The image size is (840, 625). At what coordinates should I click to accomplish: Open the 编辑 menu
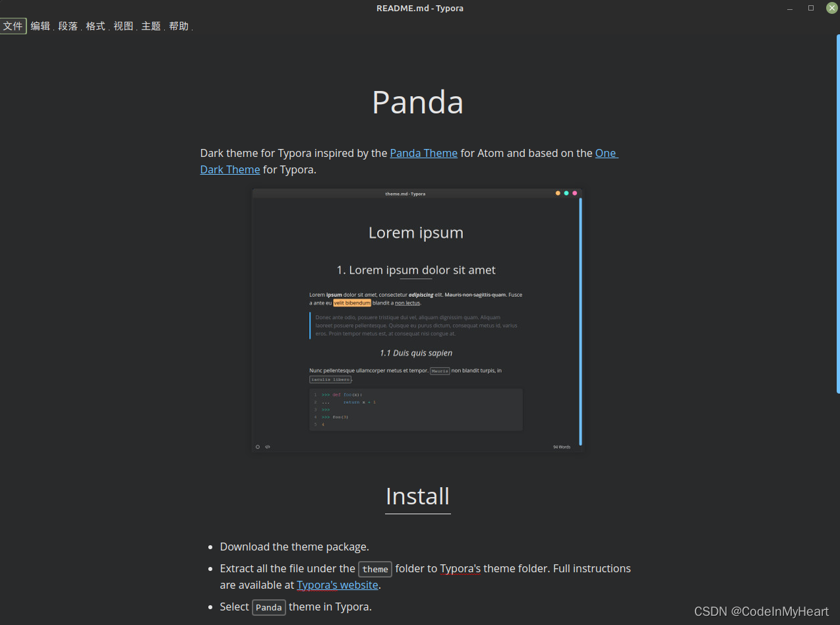[40, 26]
